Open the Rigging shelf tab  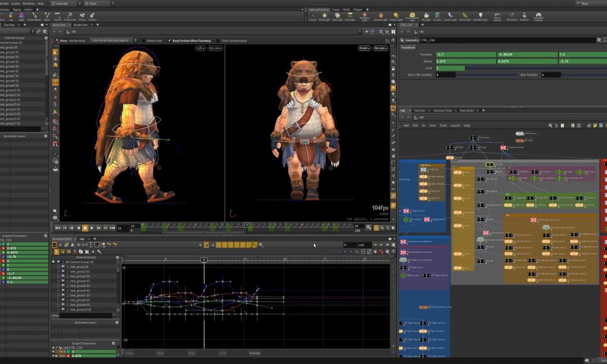coord(17,10)
